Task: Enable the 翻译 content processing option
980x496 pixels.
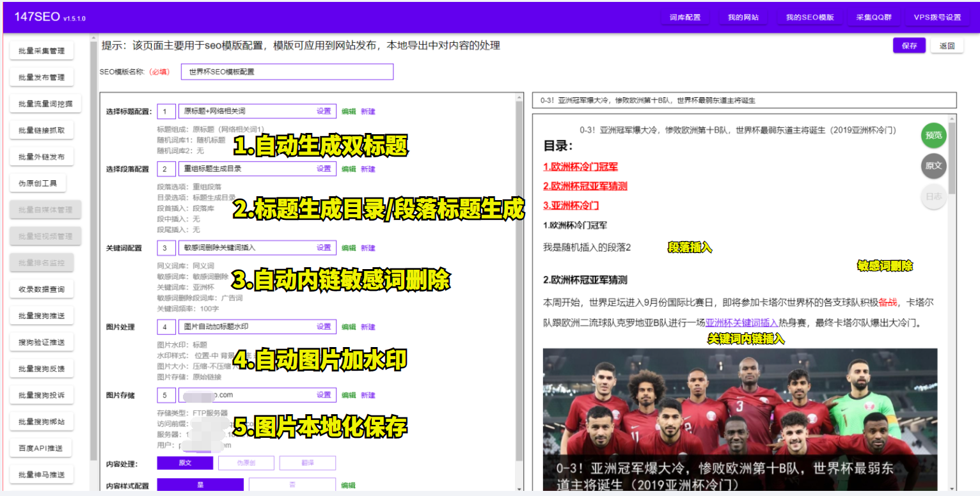Action: [308, 462]
